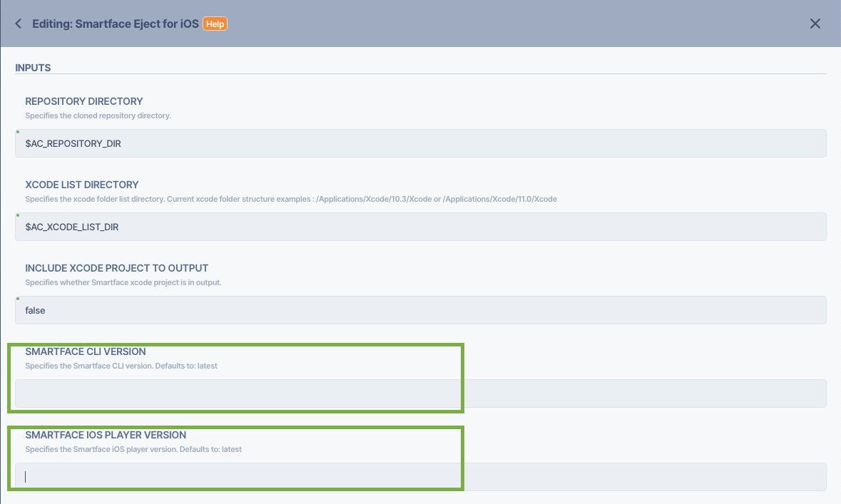This screenshot has height=504, width=841.
Task: Click the INPUTS section heading
Action: pyautogui.click(x=33, y=68)
